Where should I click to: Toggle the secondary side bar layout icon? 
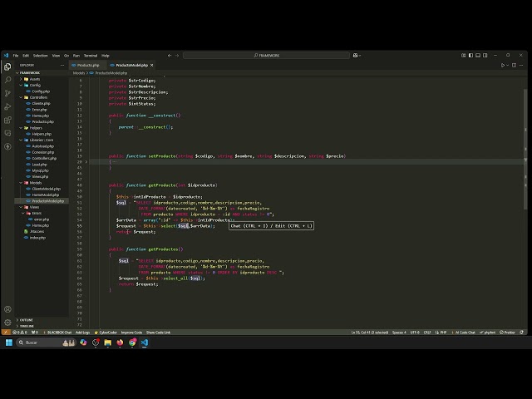point(485,56)
